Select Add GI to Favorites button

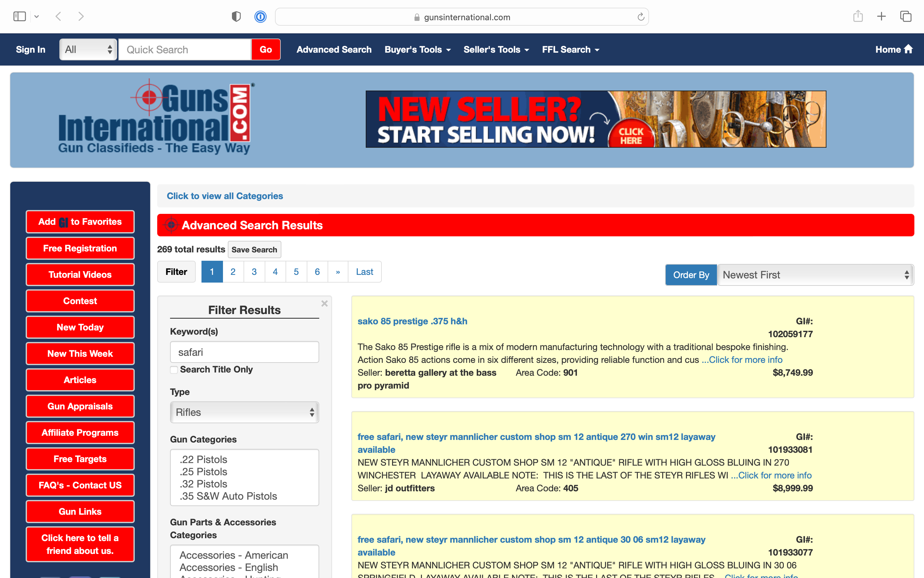click(x=80, y=222)
